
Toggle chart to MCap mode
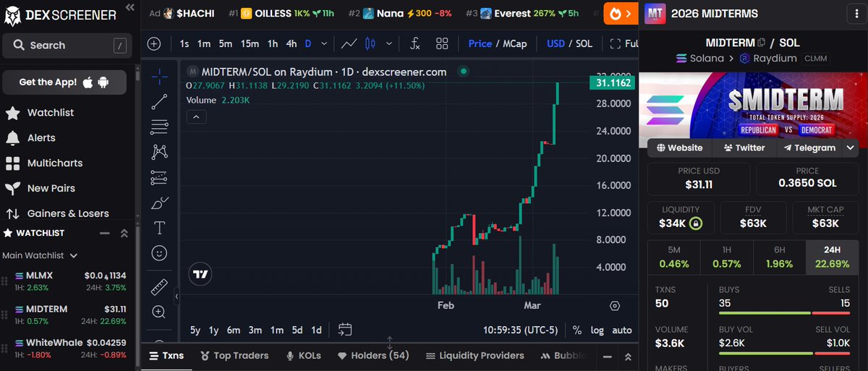(x=514, y=43)
